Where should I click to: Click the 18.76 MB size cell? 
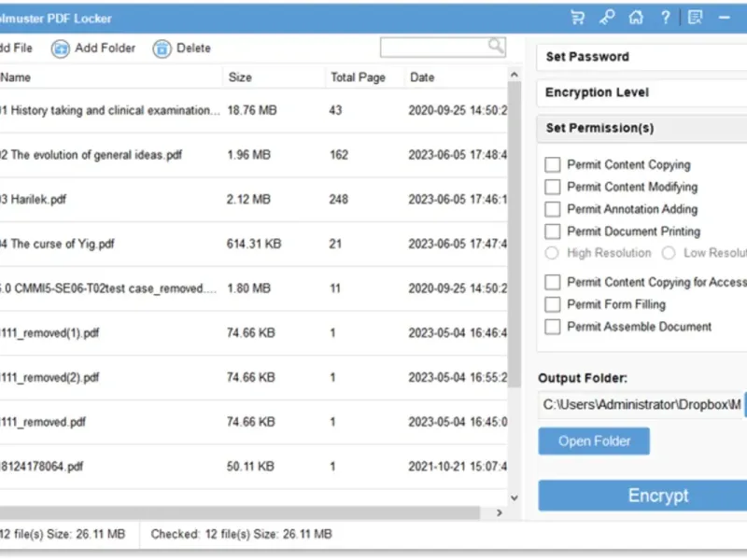252,110
